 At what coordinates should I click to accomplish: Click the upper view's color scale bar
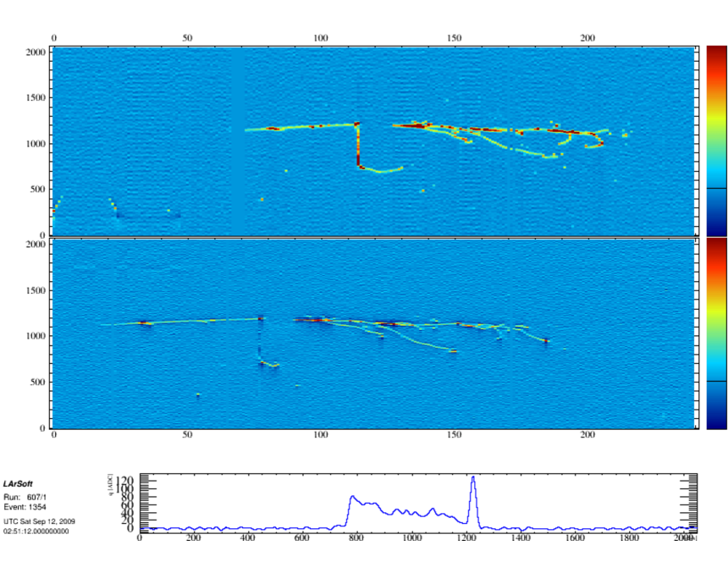click(x=716, y=140)
